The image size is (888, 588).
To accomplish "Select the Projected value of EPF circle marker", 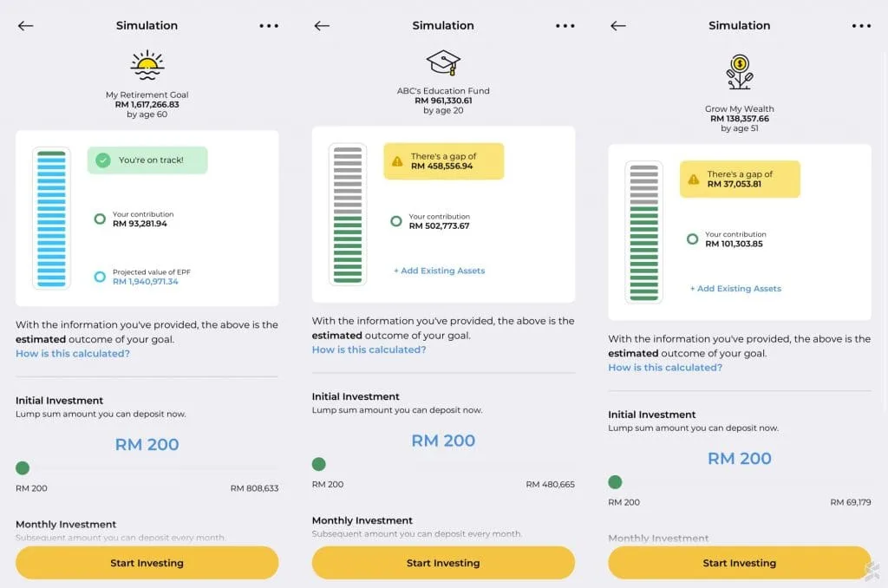I will (100, 278).
